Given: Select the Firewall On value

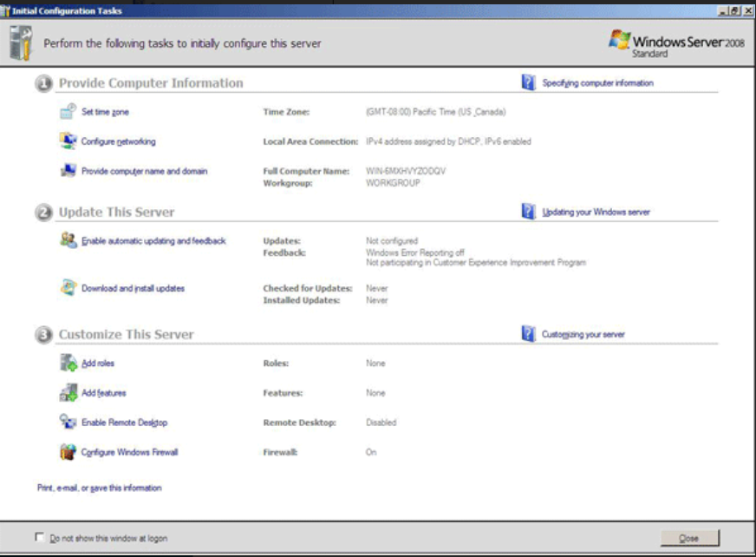Looking at the screenshot, I should tap(371, 452).
